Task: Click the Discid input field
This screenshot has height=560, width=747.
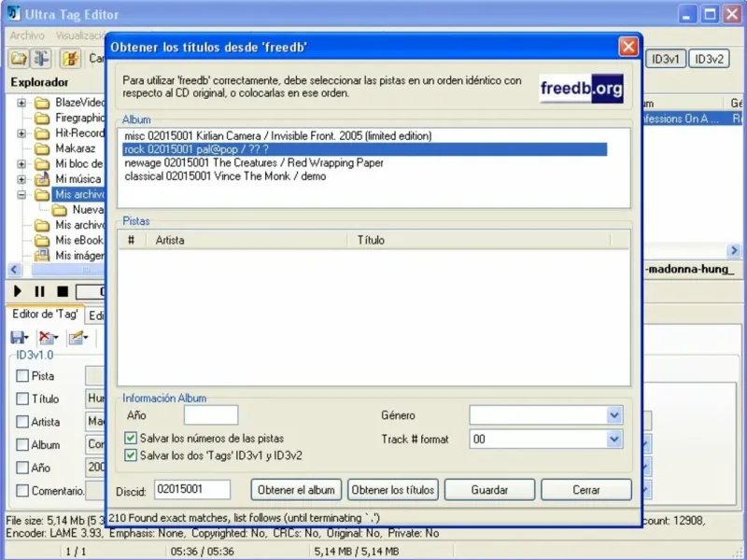Action: (192, 489)
